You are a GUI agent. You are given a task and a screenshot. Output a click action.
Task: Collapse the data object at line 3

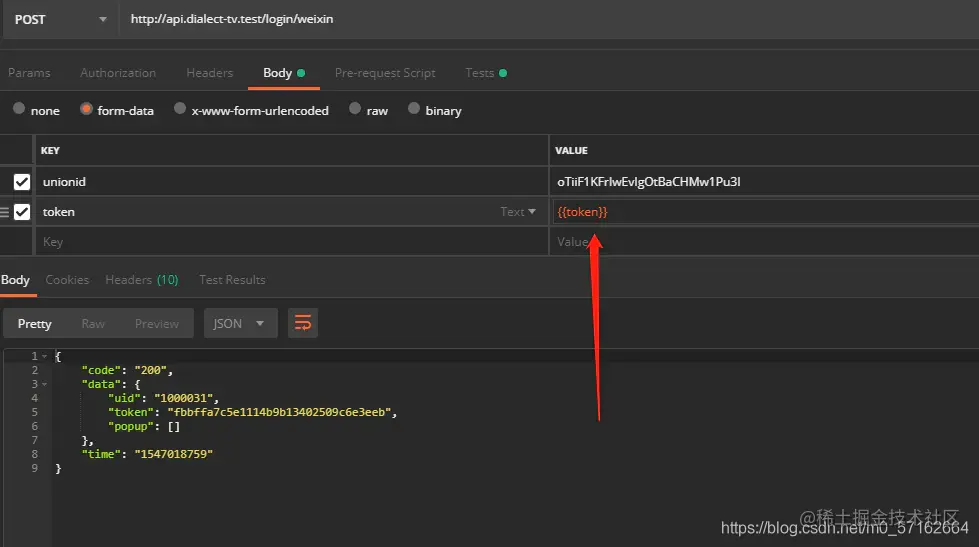coord(44,384)
